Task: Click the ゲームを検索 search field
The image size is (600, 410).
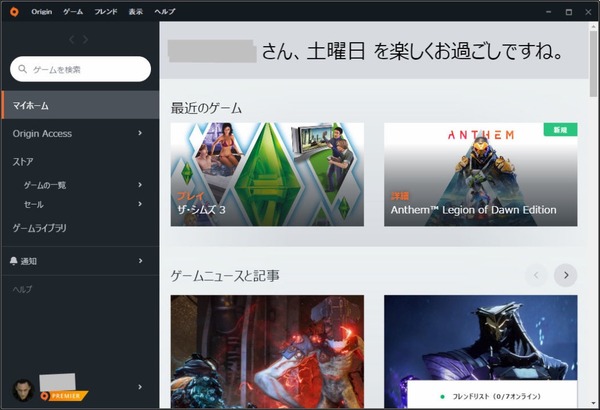Action: pyautogui.click(x=80, y=69)
